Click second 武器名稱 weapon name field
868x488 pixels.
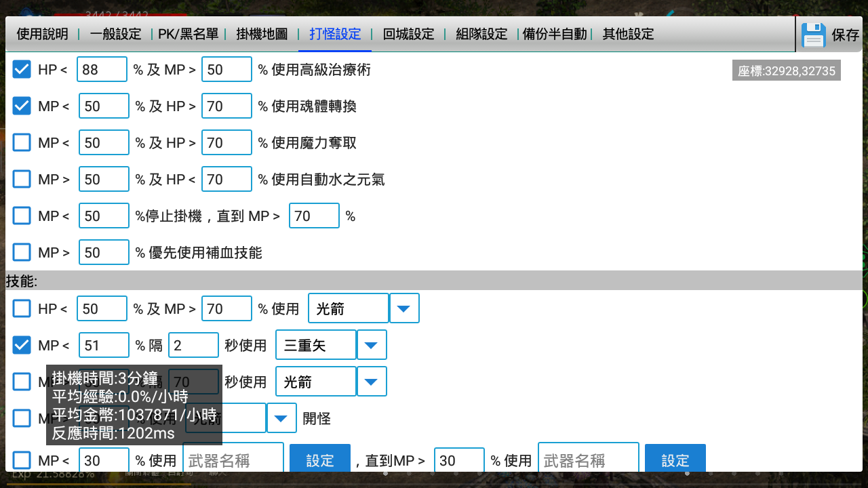pos(589,457)
